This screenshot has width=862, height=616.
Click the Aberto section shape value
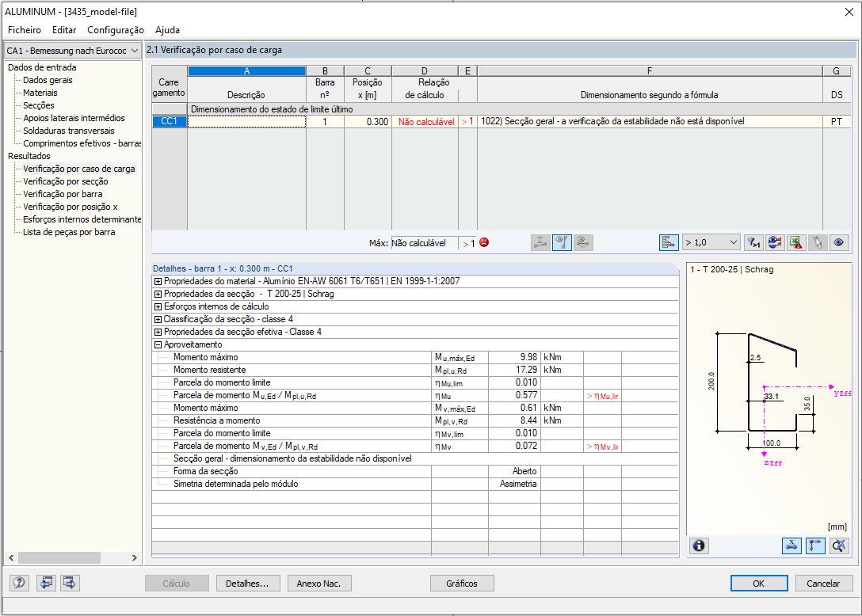514,471
